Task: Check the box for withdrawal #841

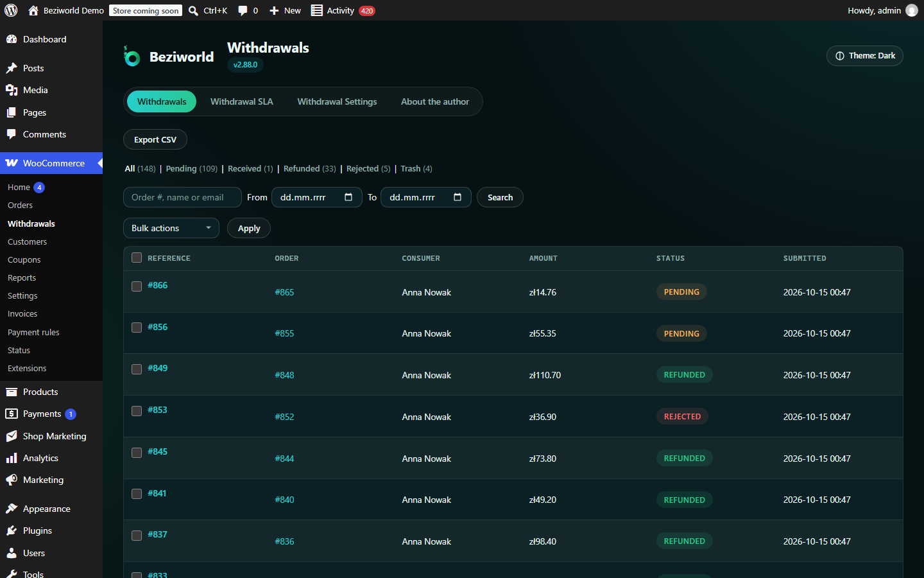Action: (x=137, y=494)
